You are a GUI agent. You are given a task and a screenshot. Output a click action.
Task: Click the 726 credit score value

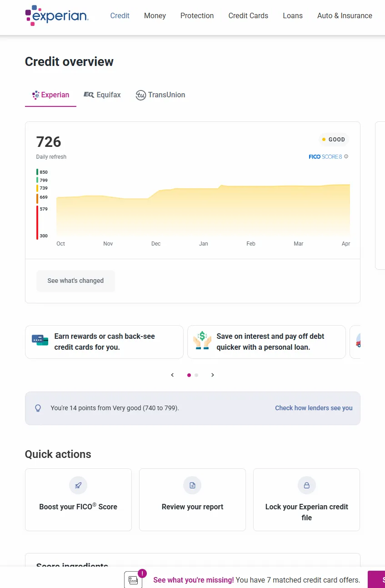click(49, 142)
